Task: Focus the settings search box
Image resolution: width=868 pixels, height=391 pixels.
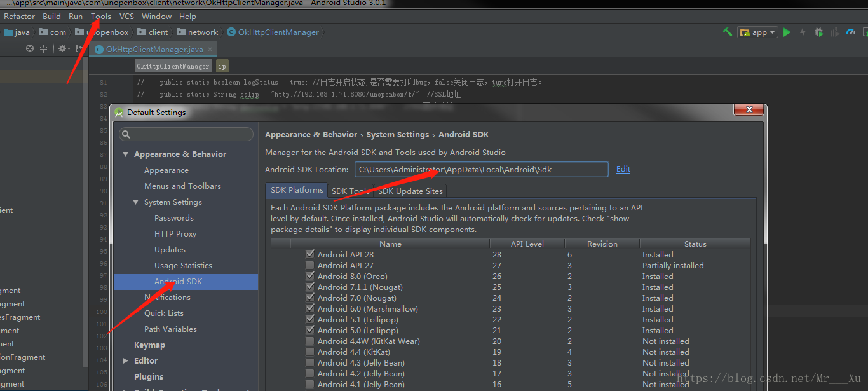Action: pyautogui.click(x=186, y=134)
